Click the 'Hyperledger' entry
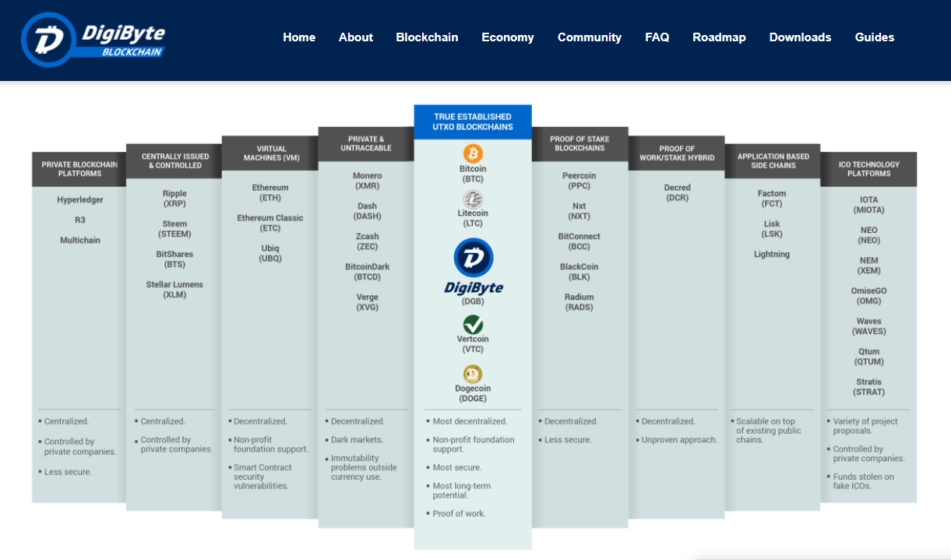The width and height of the screenshot is (951, 560). pyautogui.click(x=80, y=200)
